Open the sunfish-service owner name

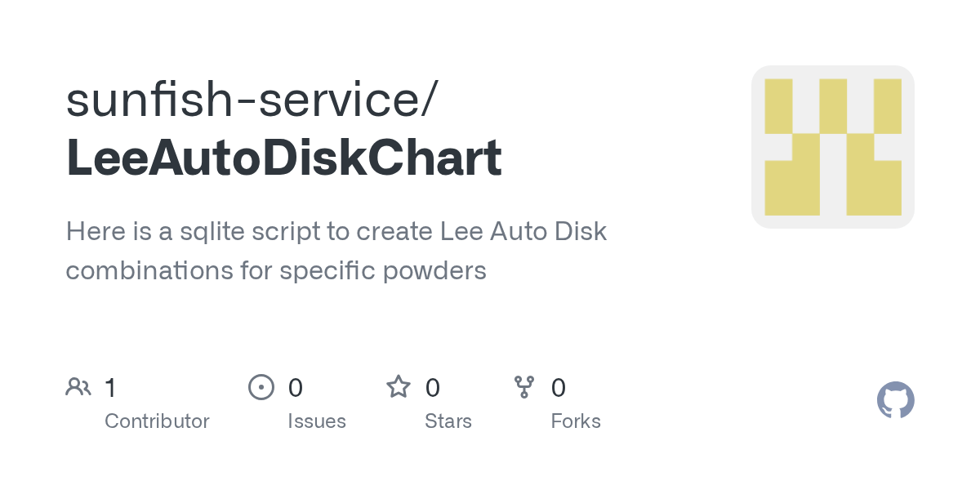(252, 99)
